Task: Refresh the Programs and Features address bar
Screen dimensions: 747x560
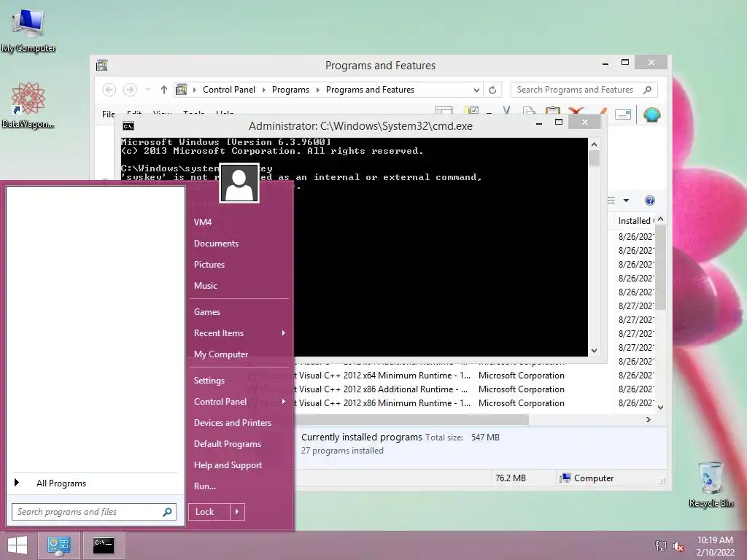Action: coord(492,90)
